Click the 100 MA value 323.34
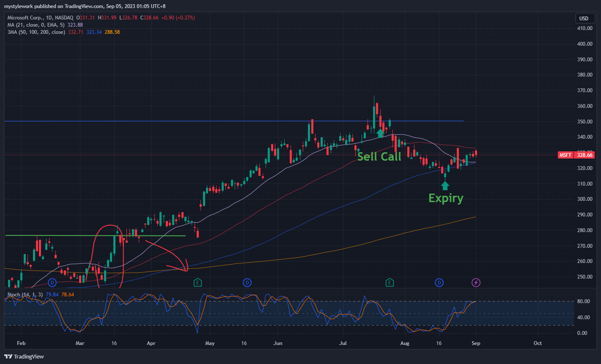Image resolution: width=601 pixels, height=364 pixels. point(94,32)
